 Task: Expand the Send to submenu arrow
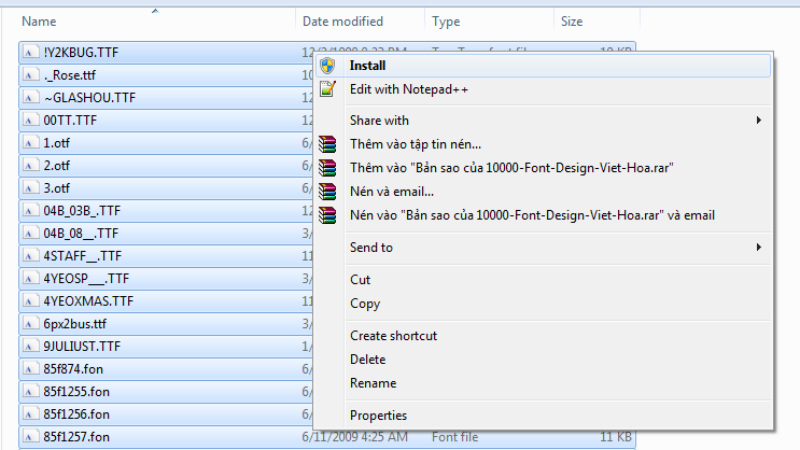(759, 247)
